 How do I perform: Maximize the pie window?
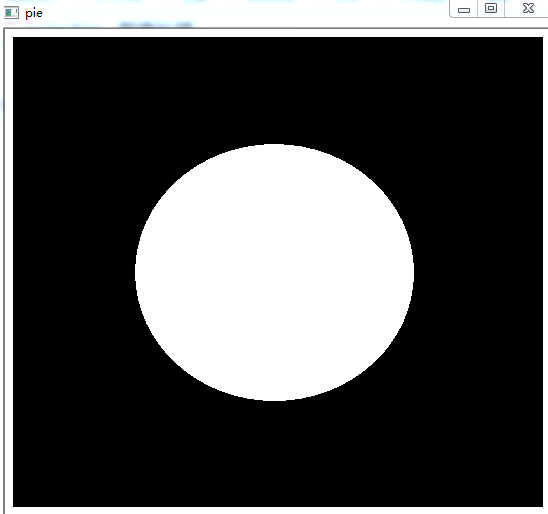(x=491, y=8)
